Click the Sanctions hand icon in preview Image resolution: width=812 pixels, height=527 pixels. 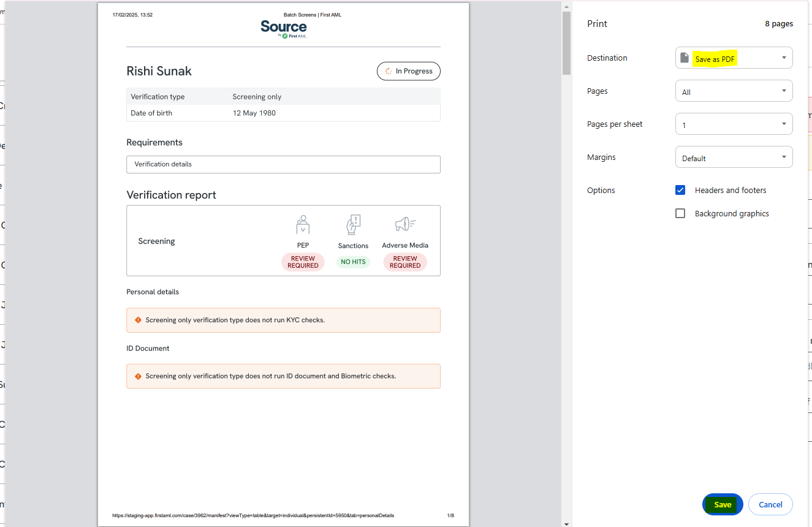354,225
